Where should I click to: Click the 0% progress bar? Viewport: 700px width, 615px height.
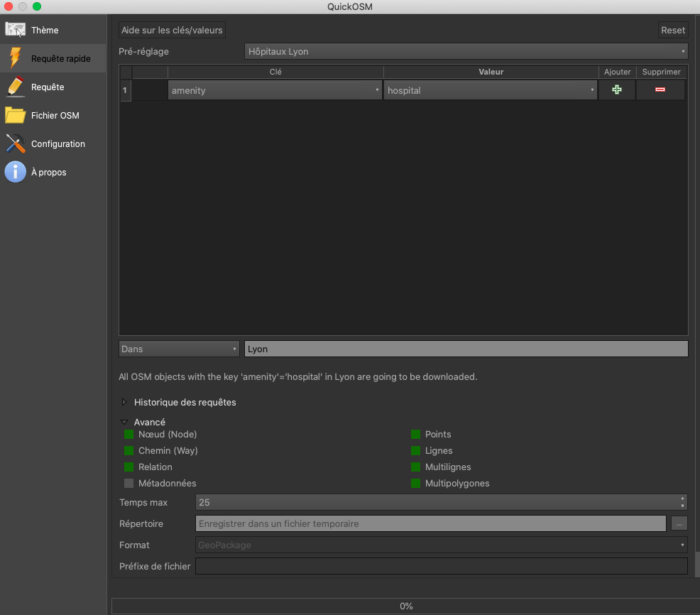click(x=405, y=606)
